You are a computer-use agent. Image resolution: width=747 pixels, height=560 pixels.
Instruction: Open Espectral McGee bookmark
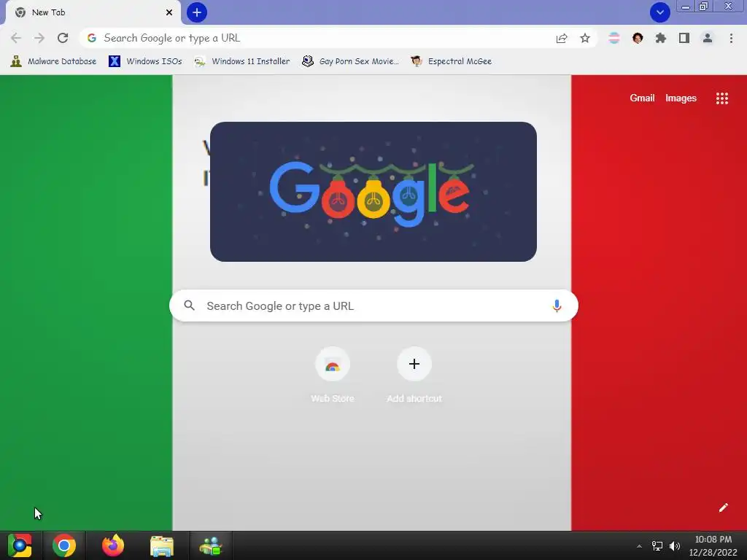point(451,61)
